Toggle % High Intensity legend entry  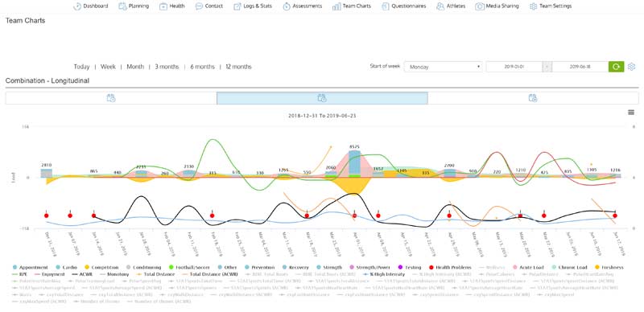coord(384,274)
